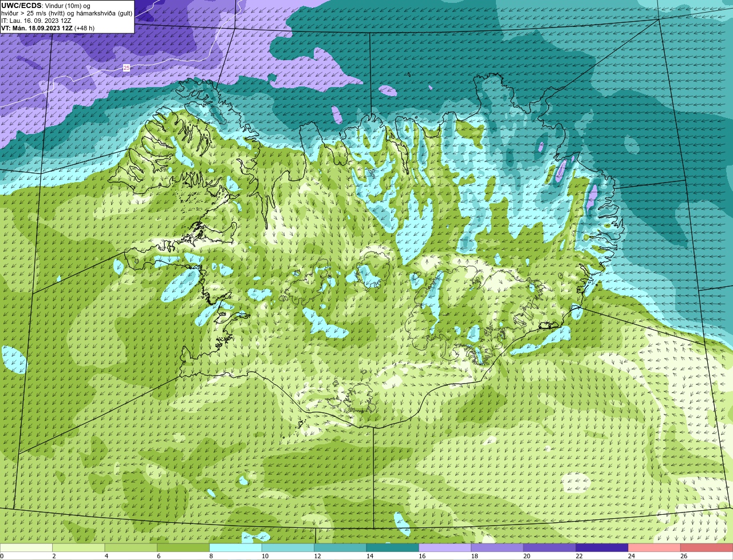733x560 pixels.
Task: Select the "6" tick label on the scale
Action: [x=159, y=556]
